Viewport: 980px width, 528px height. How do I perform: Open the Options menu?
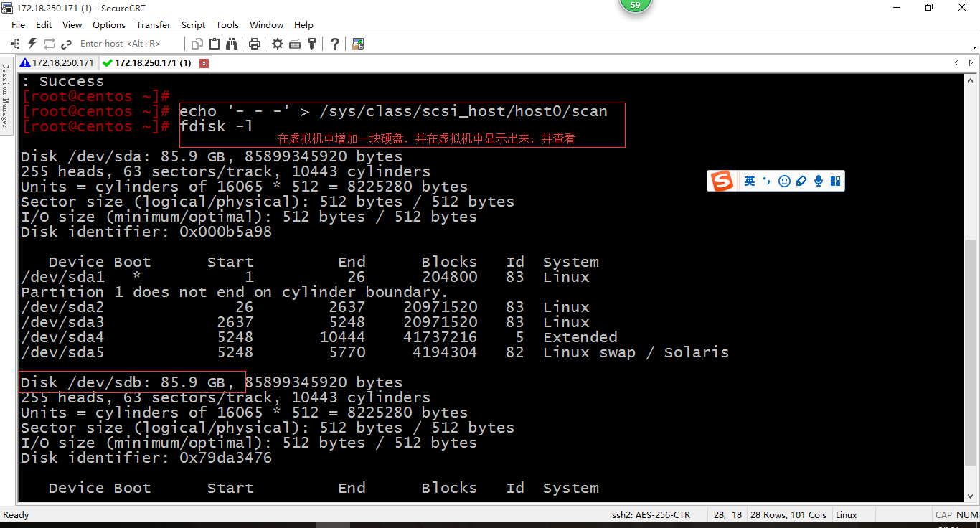pyautogui.click(x=109, y=24)
